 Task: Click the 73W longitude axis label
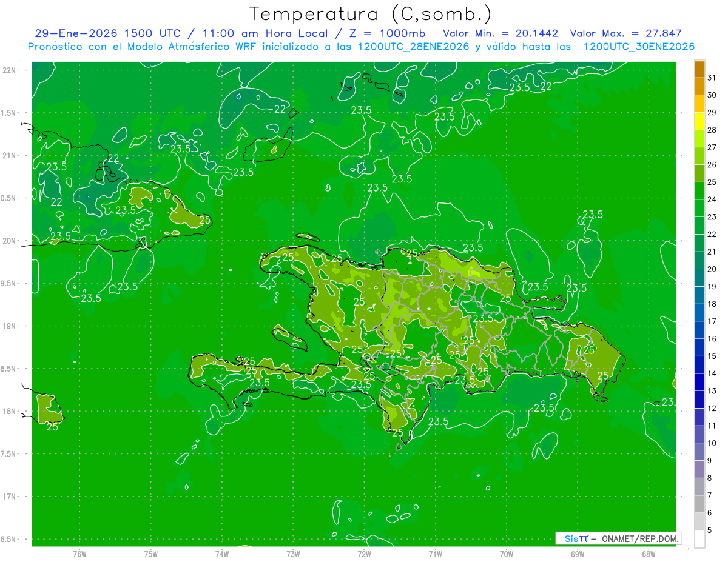(x=293, y=554)
